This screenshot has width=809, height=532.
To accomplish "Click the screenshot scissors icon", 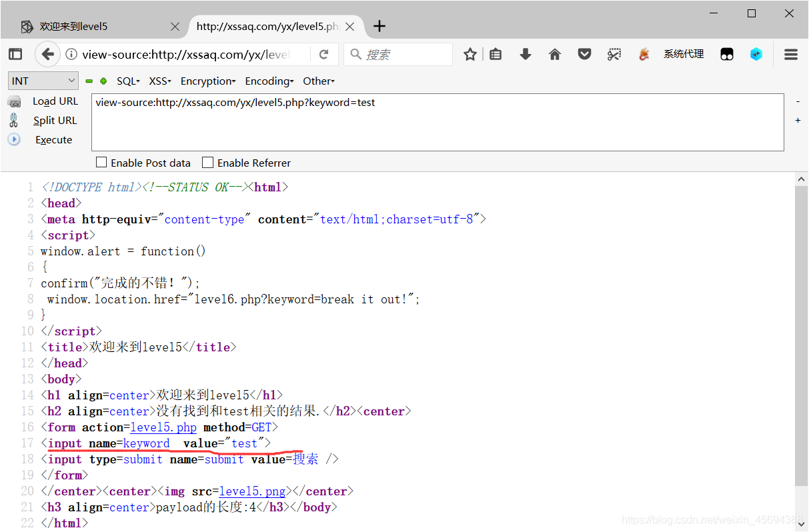I will coord(614,55).
